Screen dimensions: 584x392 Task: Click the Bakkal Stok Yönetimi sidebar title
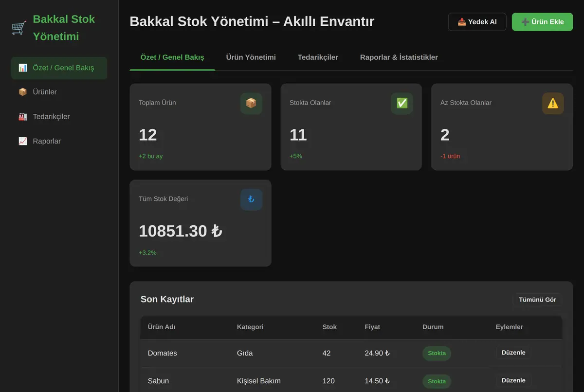pyautogui.click(x=64, y=28)
